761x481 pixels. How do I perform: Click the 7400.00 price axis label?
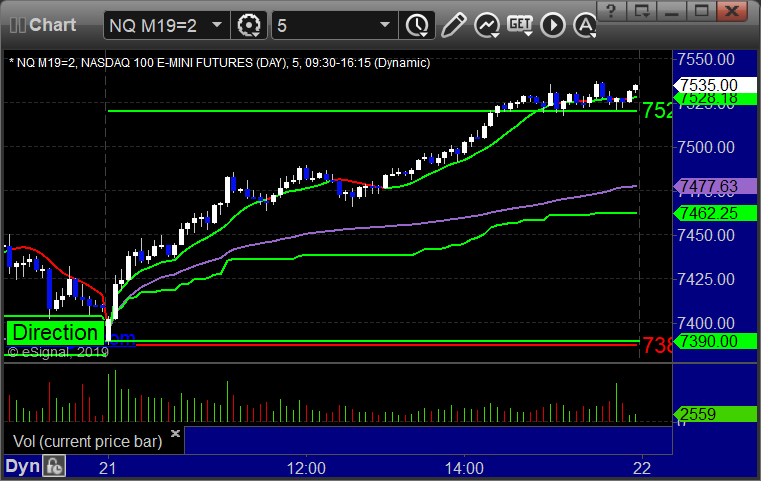tap(706, 323)
